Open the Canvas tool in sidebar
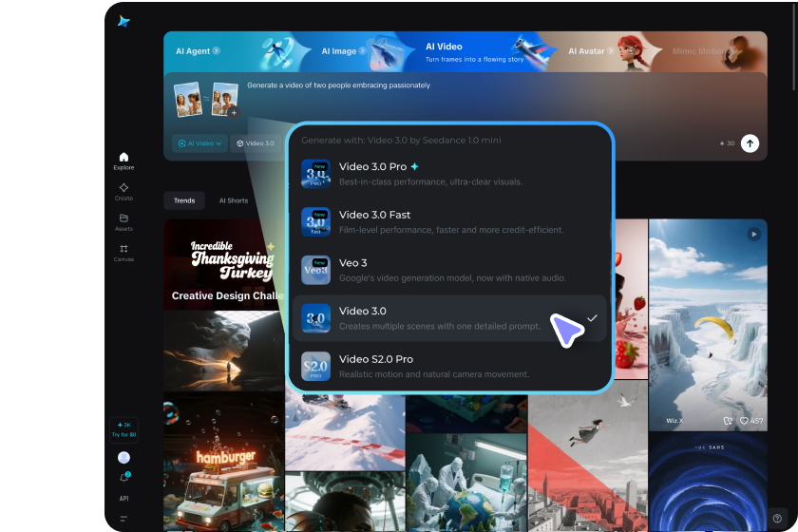The width and height of the screenshot is (798, 532). click(x=123, y=253)
